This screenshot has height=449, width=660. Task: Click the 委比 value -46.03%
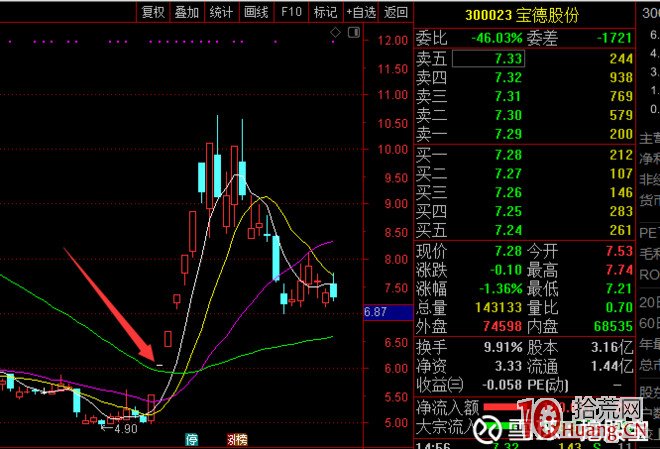497,38
